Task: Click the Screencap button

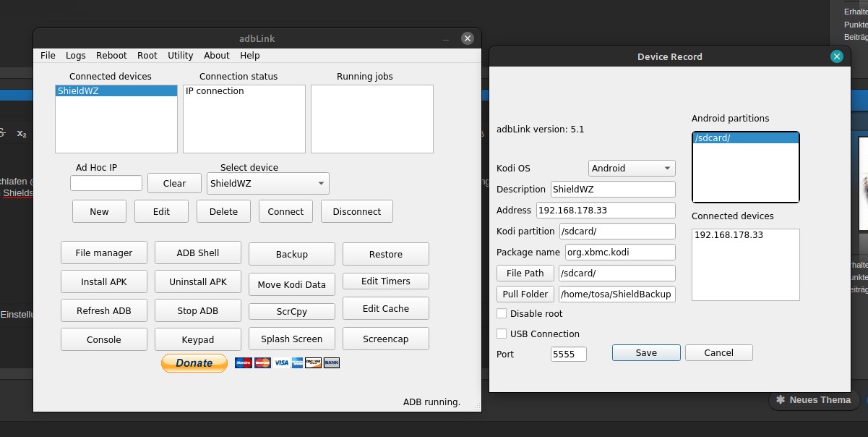Action: pyautogui.click(x=386, y=339)
